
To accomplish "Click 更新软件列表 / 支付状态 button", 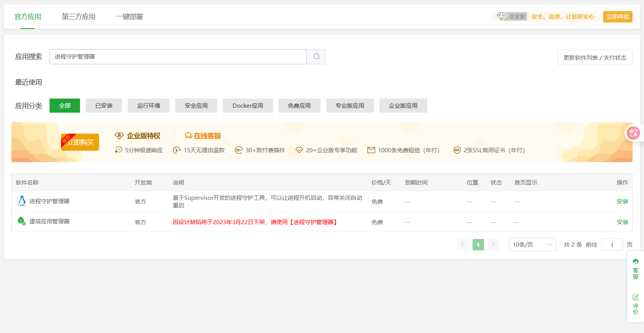I will [594, 57].
